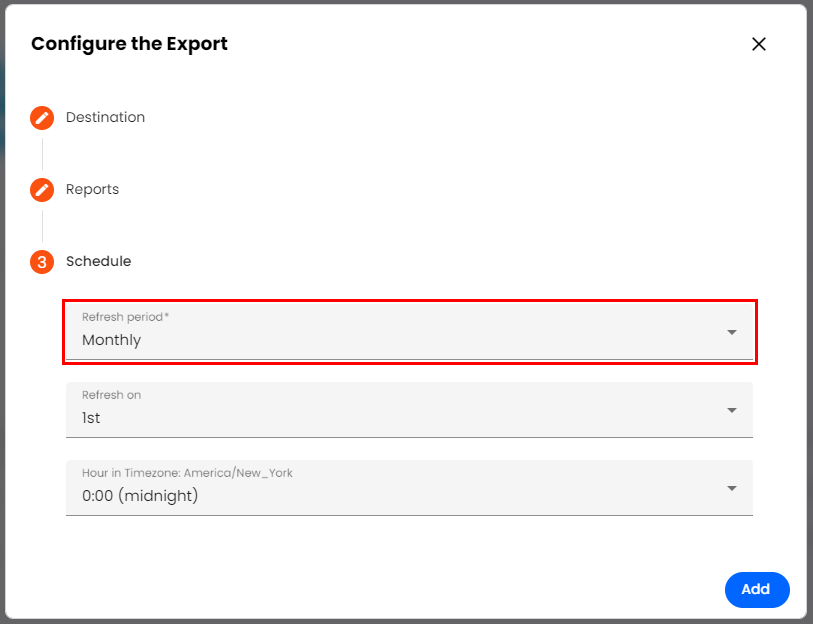The height and width of the screenshot is (624, 813).
Task: Open the Refresh on dropdown arrow
Action: click(x=732, y=410)
